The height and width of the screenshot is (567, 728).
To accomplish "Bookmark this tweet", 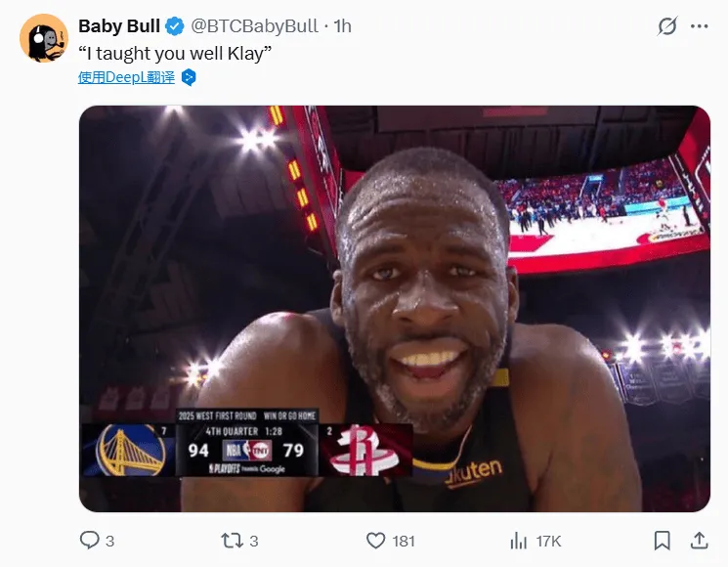I will pos(662,541).
